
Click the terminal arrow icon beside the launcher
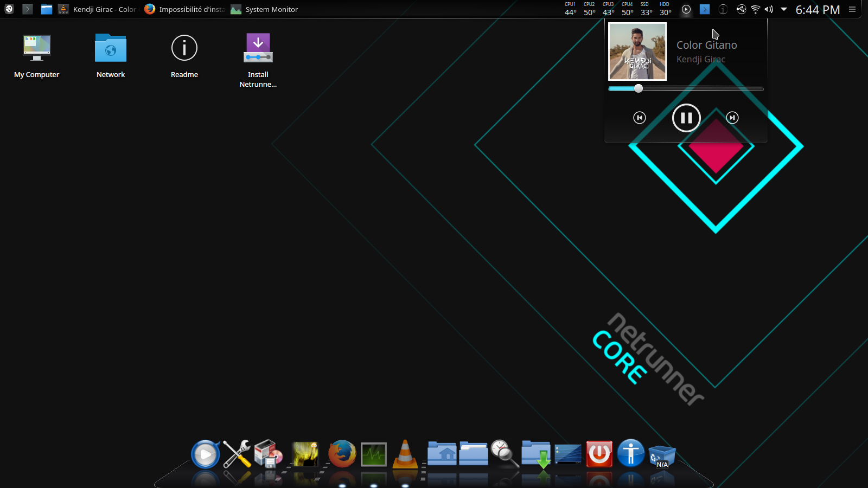click(28, 9)
